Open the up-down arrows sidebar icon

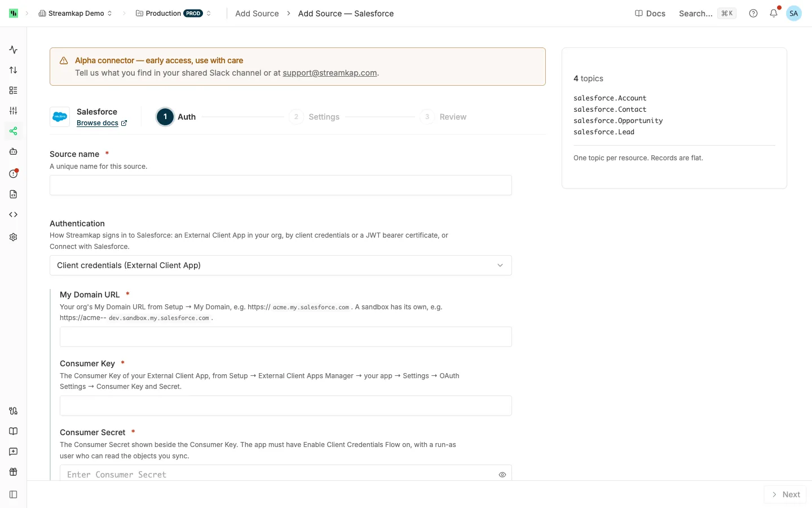pyautogui.click(x=14, y=70)
